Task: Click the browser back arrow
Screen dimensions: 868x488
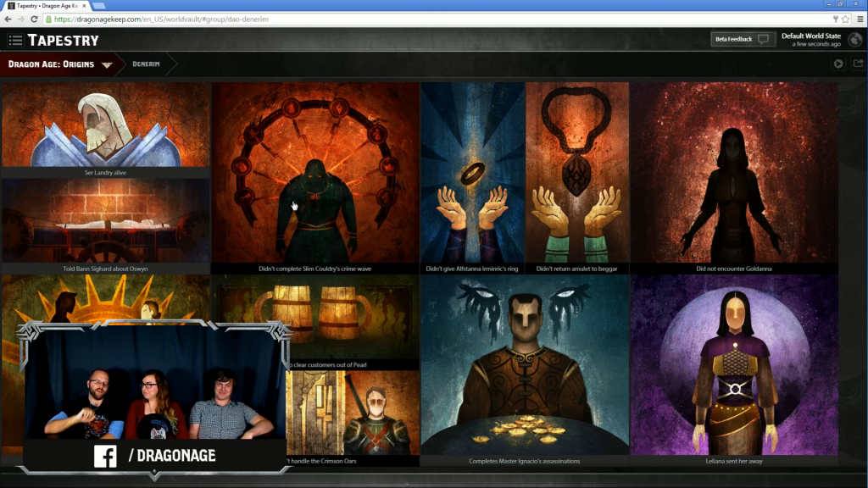Action: [x=9, y=19]
